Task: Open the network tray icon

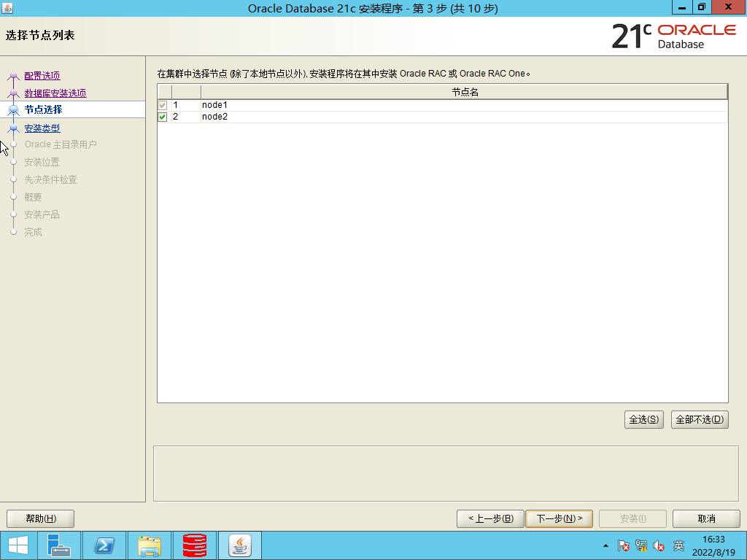Action: click(x=641, y=545)
